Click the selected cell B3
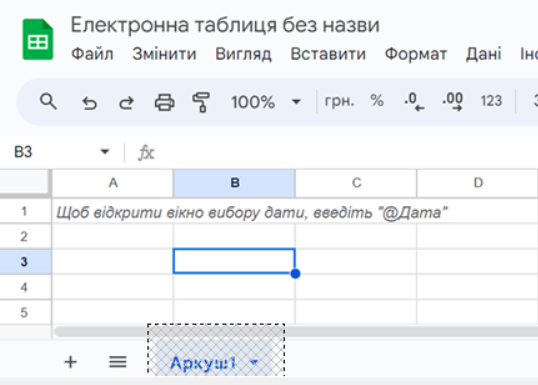This screenshot has width=538, height=385. [x=234, y=261]
